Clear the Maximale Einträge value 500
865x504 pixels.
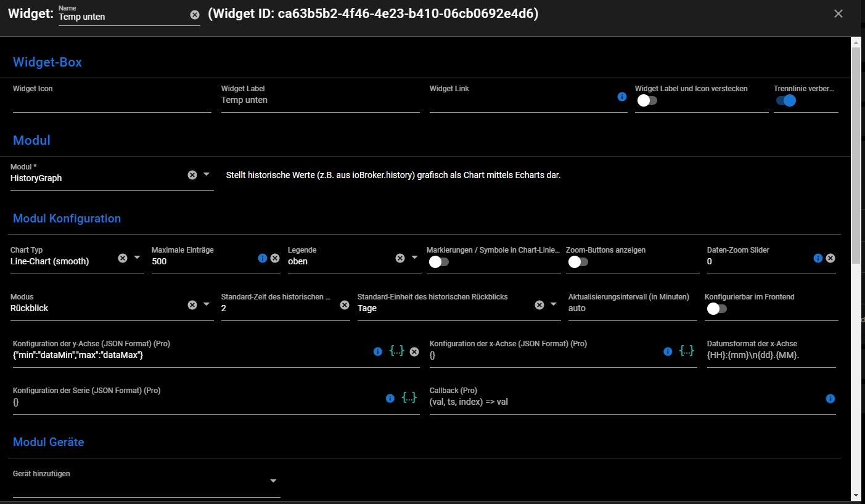[x=275, y=258]
